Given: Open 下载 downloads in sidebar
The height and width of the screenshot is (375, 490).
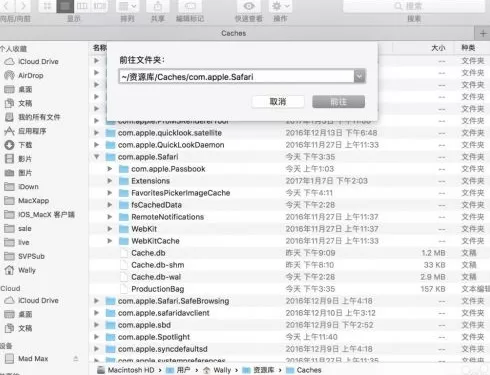Looking at the screenshot, I should coord(18,145).
